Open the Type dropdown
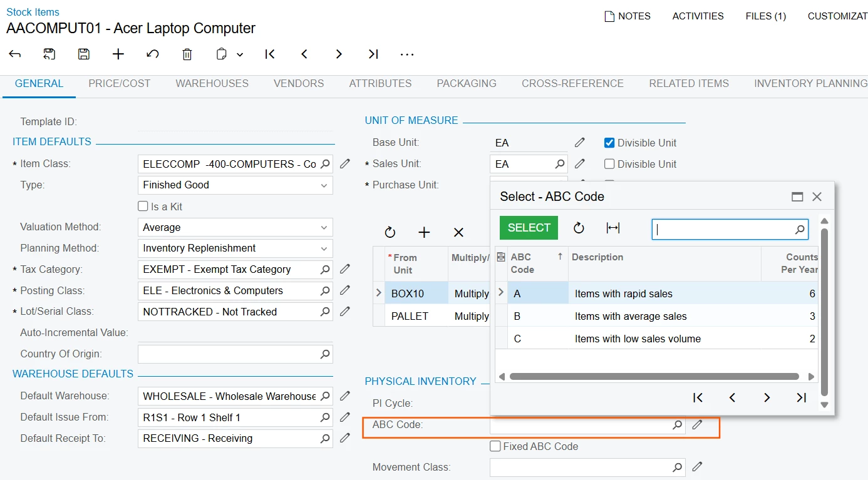The height and width of the screenshot is (480, 868). pyautogui.click(x=324, y=185)
